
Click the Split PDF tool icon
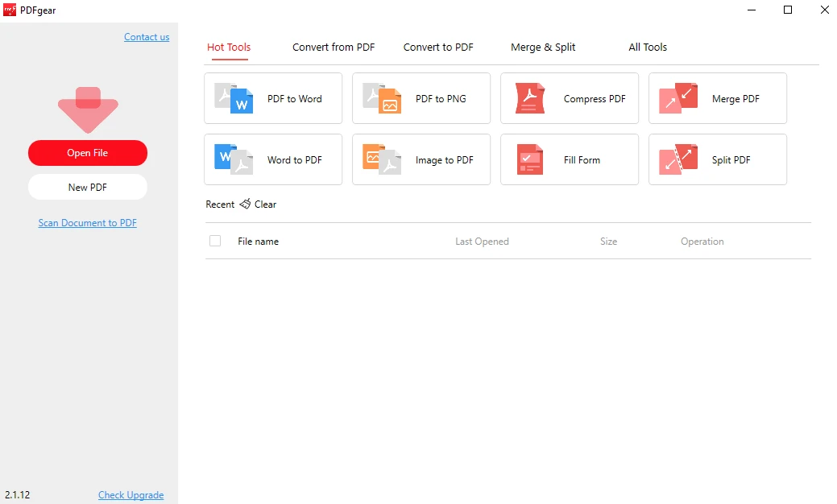[678, 159]
